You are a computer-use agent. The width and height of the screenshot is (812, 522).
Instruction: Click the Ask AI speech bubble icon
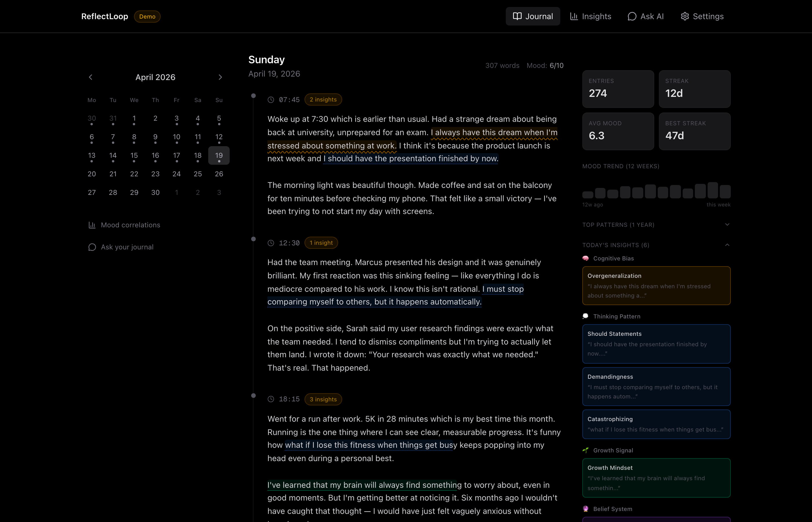click(x=632, y=16)
